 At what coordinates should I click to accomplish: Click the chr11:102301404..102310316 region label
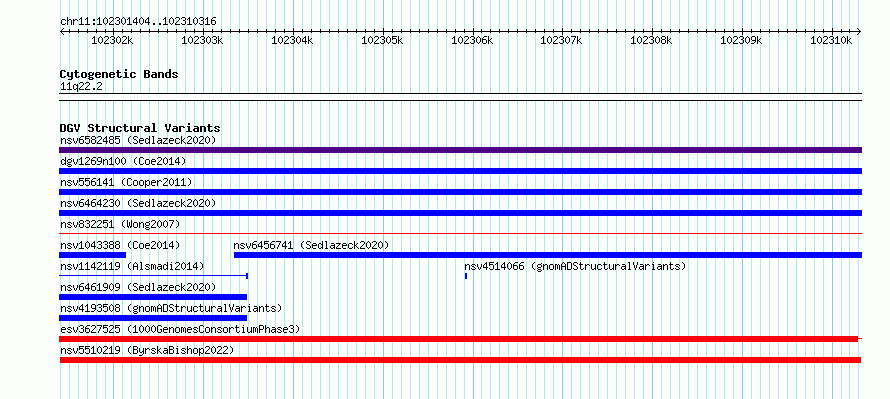point(138,22)
